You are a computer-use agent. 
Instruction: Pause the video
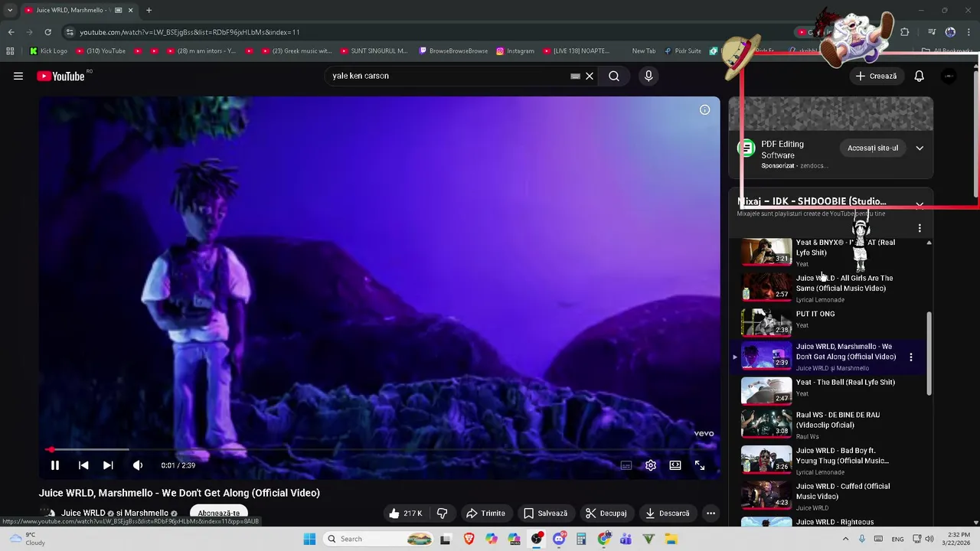point(55,465)
